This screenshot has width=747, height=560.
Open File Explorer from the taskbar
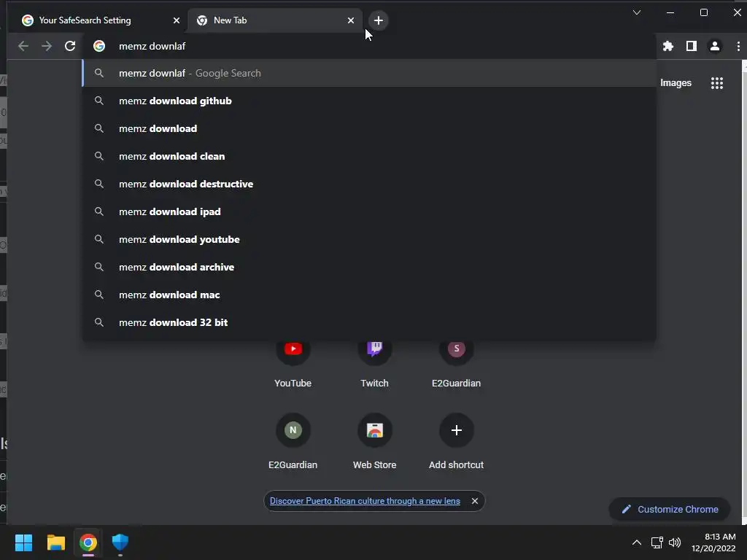coord(55,542)
